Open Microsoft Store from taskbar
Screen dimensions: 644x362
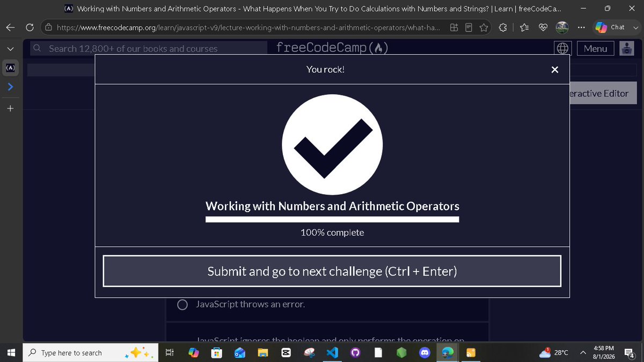(216, 352)
